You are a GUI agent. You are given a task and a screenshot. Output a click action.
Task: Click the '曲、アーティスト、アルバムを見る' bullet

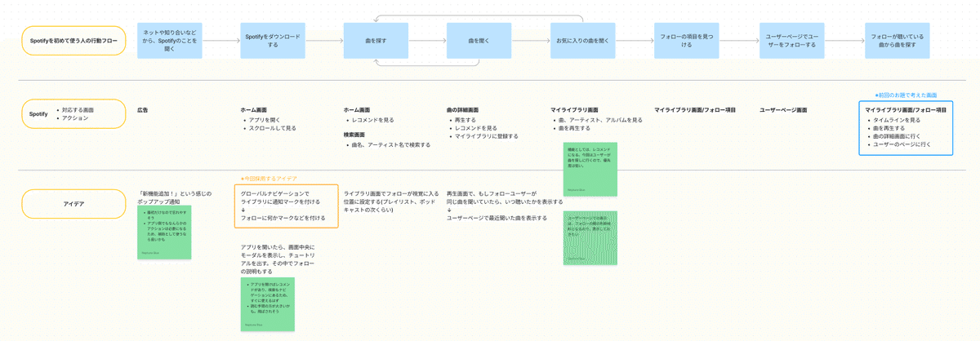tap(599, 120)
